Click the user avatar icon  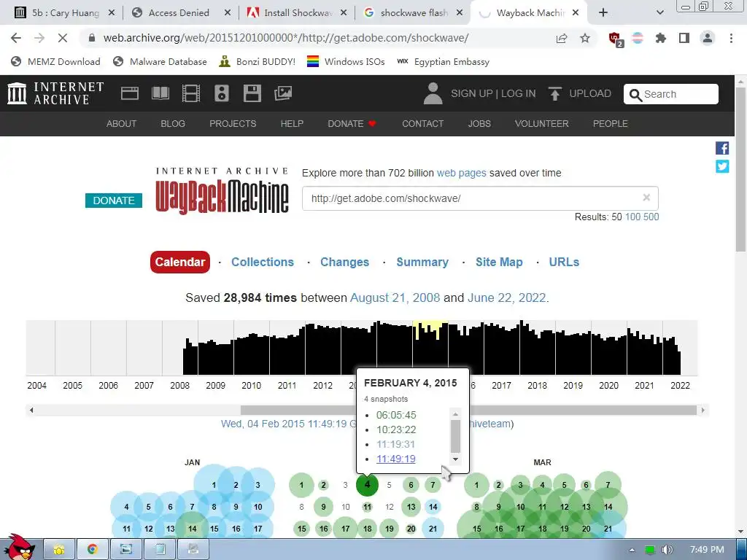point(433,93)
